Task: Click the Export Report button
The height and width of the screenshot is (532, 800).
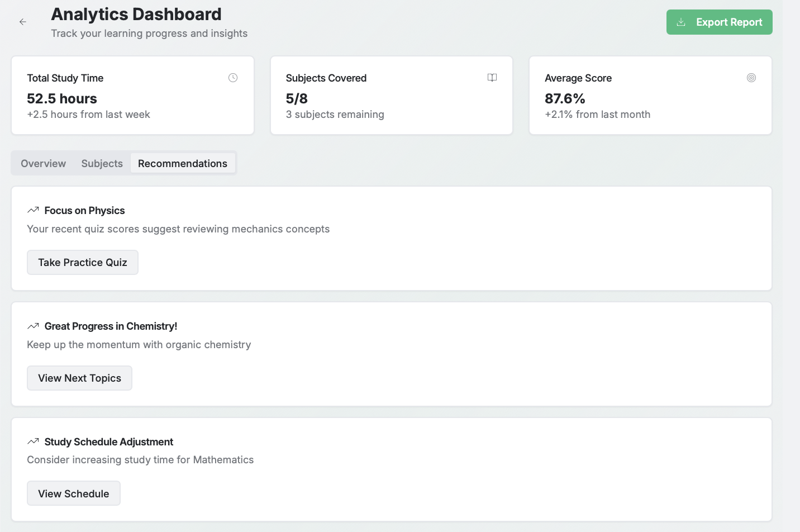Action: [719, 22]
